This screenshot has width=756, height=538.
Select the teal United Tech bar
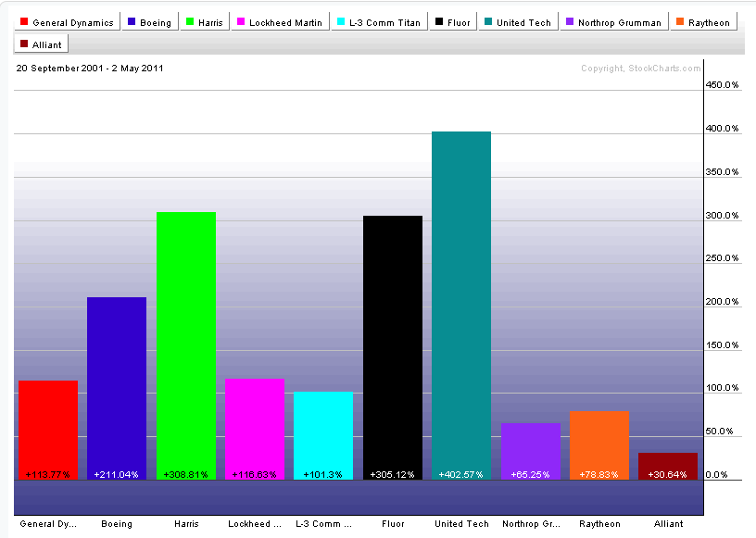(x=461, y=306)
